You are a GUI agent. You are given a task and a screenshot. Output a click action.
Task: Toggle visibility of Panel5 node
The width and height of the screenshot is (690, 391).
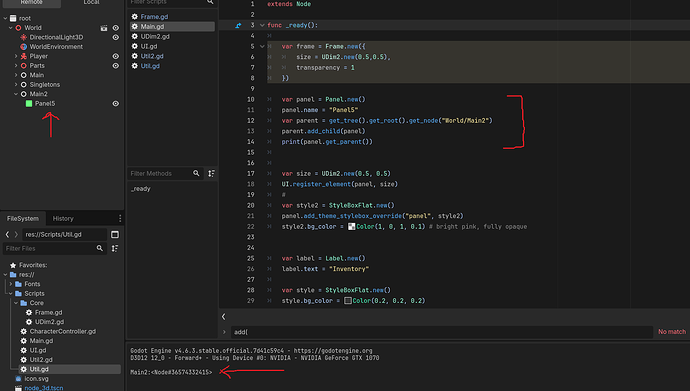(x=116, y=104)
